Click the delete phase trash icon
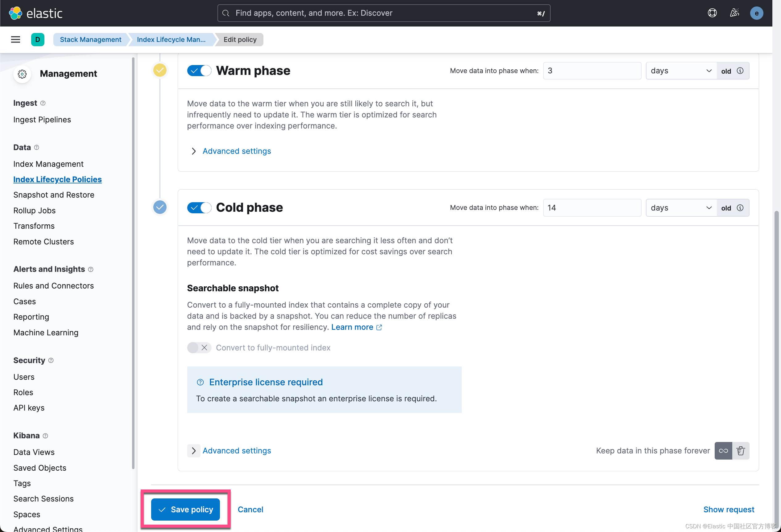This screenshot has width=781, height=532. pyautogui.click(x=740, y=451)
